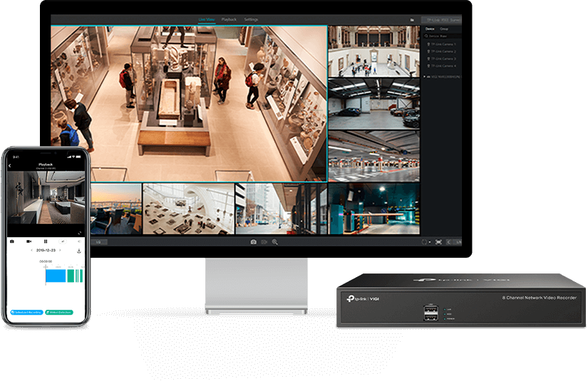
Task: Open the Playback tab on monitor
Action: coord(229,19)
